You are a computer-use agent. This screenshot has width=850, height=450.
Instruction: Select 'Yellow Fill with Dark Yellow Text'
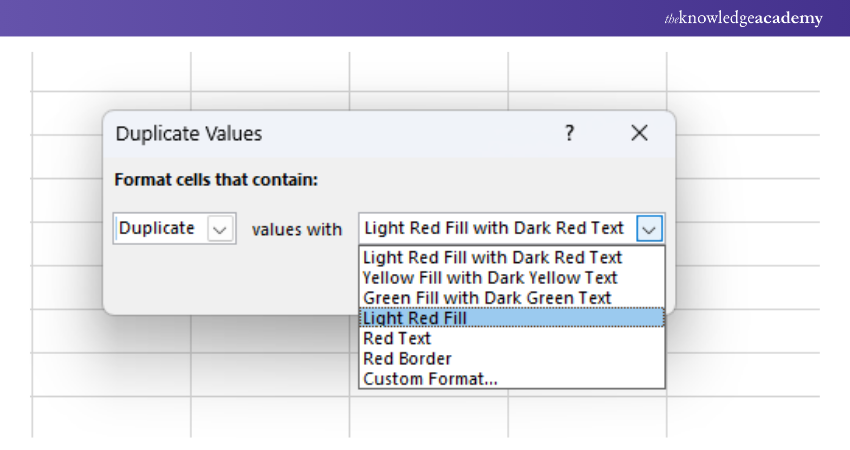pos(490,278)
